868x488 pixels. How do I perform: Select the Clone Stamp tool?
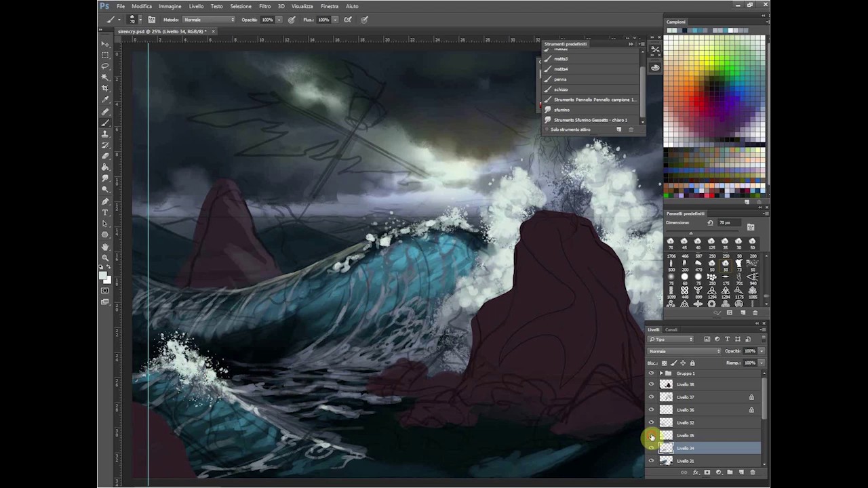[105, 134]
